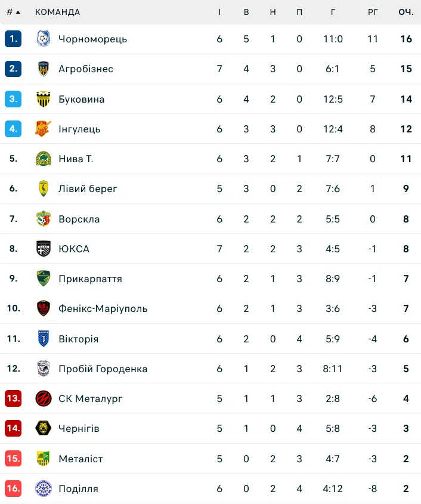Open the Пробій Городенка team page
This screenshot has height=504, width=421.
coord(103,369)
